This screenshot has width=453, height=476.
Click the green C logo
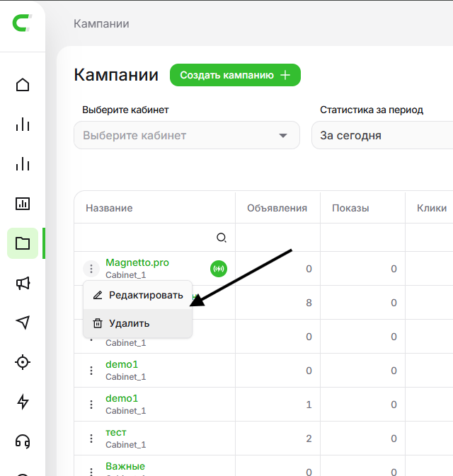click(22, 23)
